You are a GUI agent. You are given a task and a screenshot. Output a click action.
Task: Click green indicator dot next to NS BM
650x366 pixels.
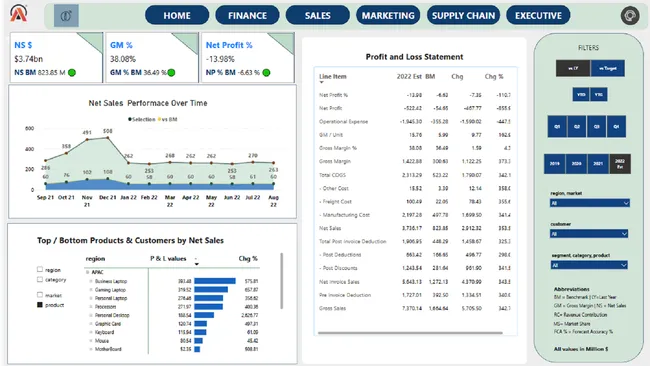[x=72, y=73]
